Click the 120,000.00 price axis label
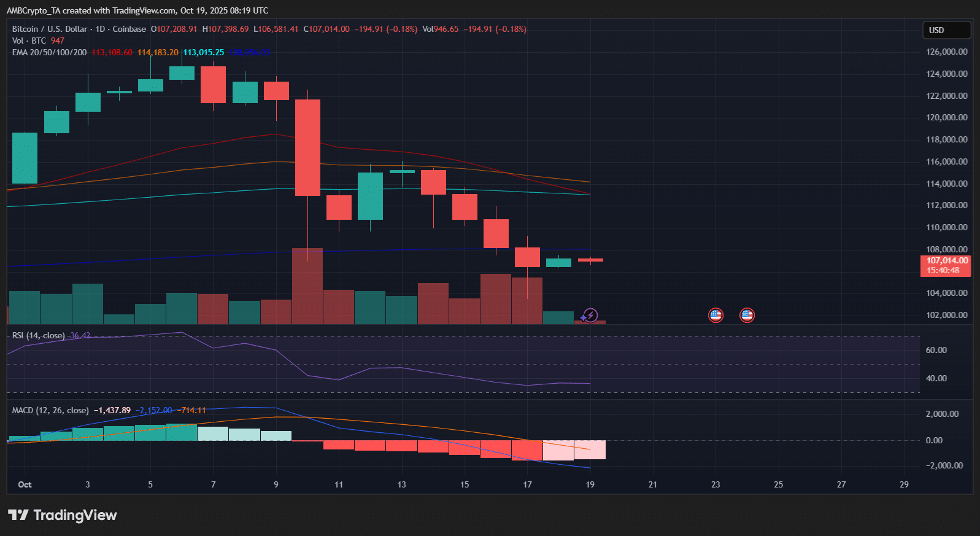Image resolution: width=980 pixels, height=536 pixels. [x=946, y=117]
